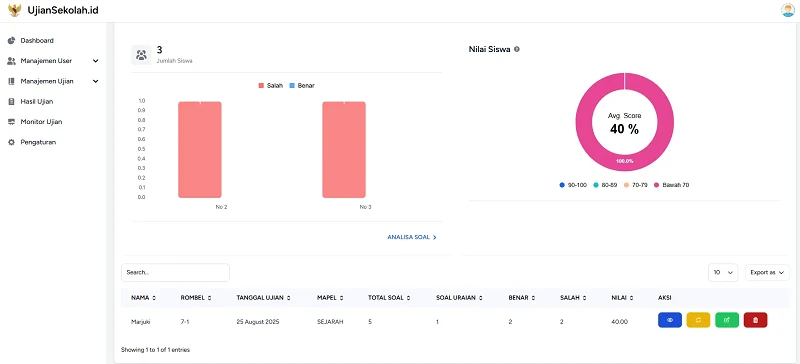Click the Jumlah Siswa group icon
800x364 pixels.
pos(141,55)
